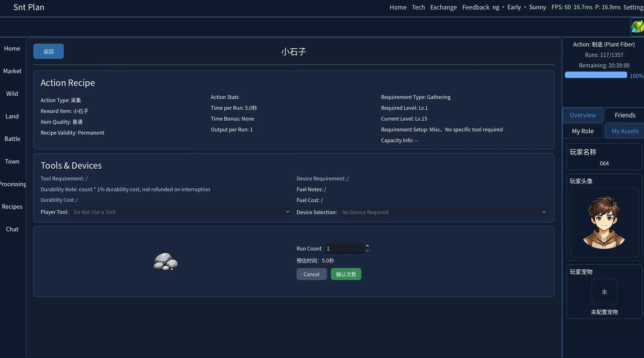Open the Device Selection dropdown
Image resolution: width=644 pixels, height=358 pixels.
(444, 212)
